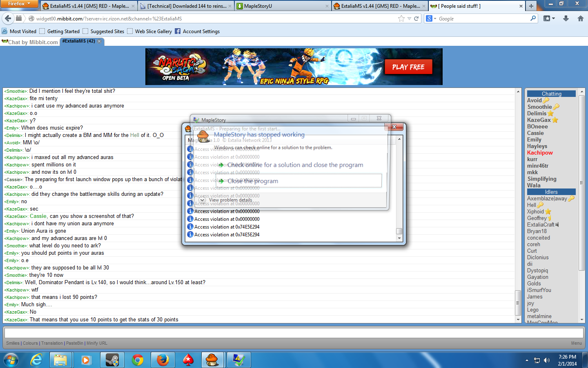Switch to the Technical Downloaded 144 tab
Screen dimensions: 588x368
click(x=185, y=6)
